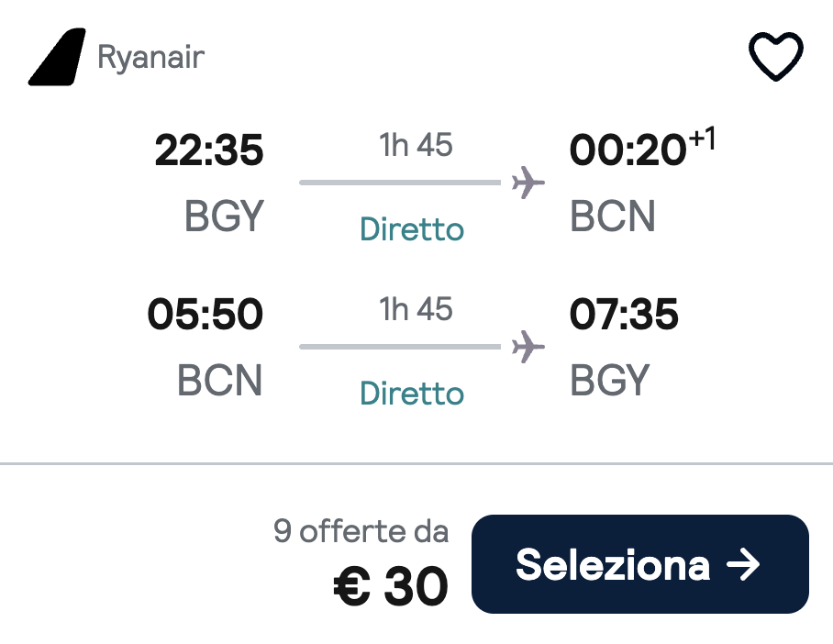Select the Ryanair black tail fin logo

(x=57, y=57)
